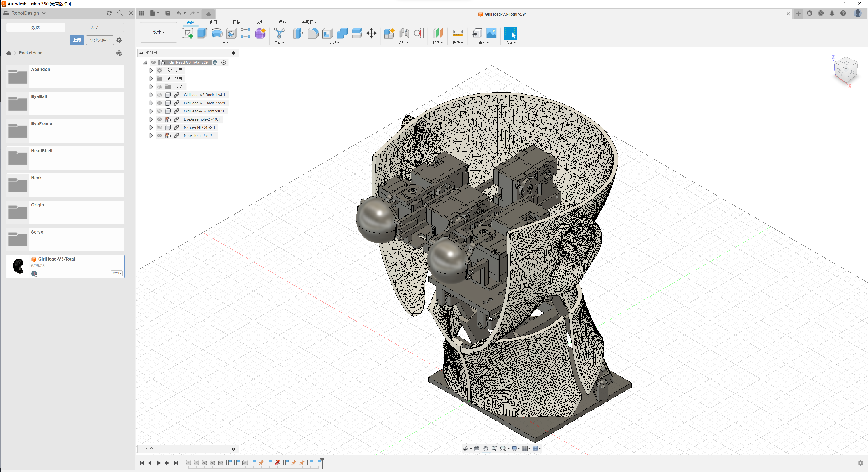Expand the 文档设置 tree node

click(x=151, y=70)
